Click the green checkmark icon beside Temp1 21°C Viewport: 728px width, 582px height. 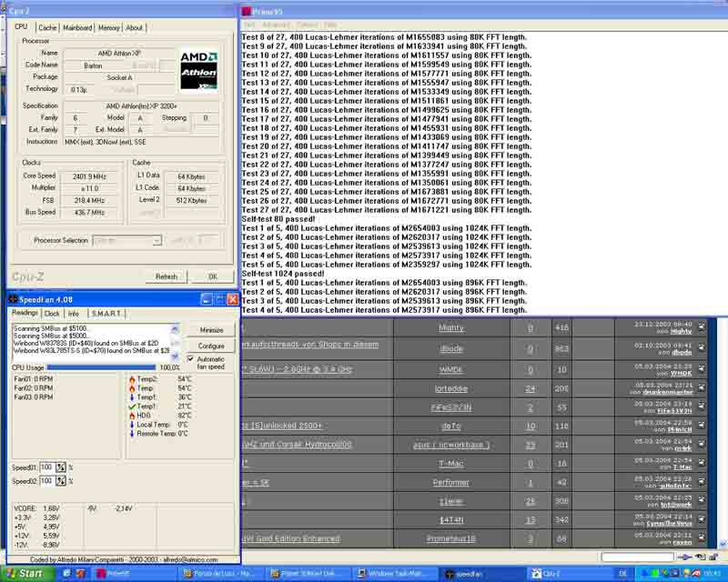pos(132,406)
